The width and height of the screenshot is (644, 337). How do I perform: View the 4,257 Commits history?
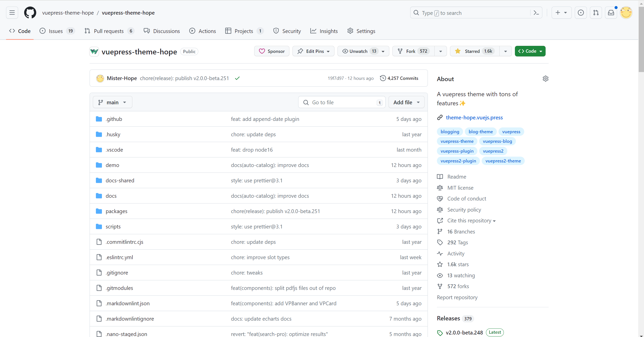[x=399, y=78]
